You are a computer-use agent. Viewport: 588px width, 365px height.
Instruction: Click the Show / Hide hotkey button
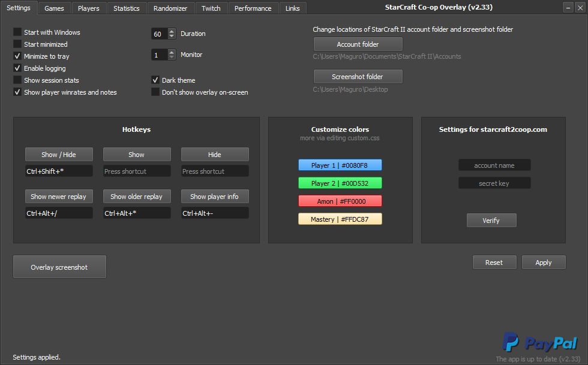click(59, 155)
